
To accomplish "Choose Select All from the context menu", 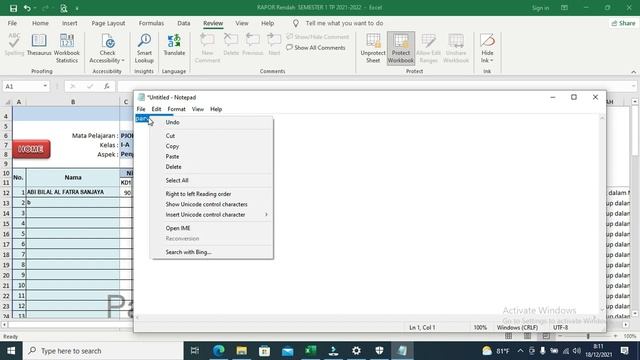I will (211, 180).
